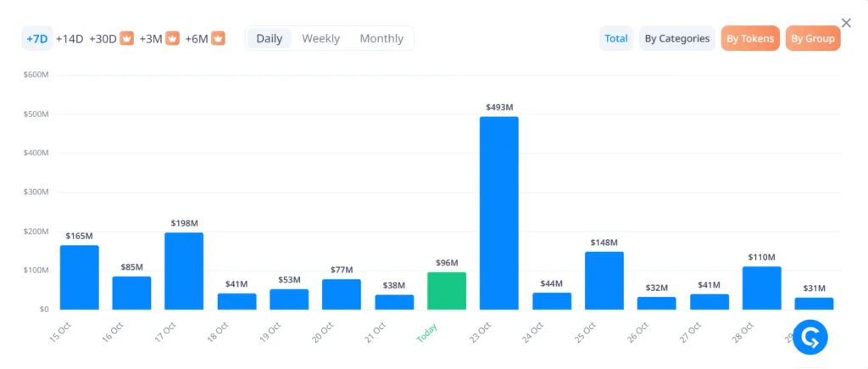
Task: Switch to the +14D time range
Action: click(70, 38)
